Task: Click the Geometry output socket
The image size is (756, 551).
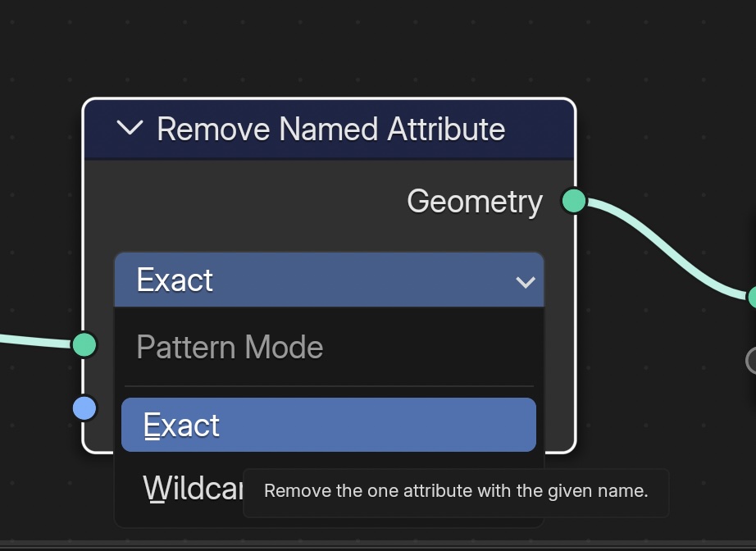Action: (574, 201)
